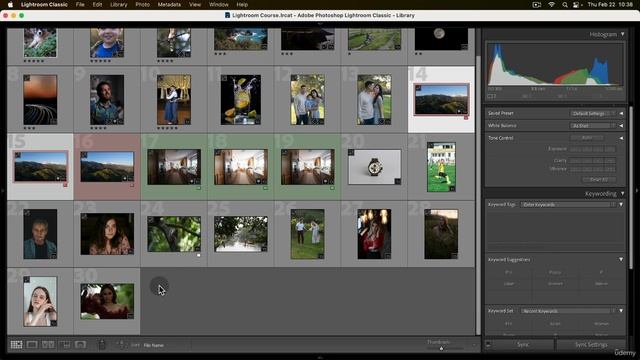Click the right panel scrollbar

pos(631,188)
